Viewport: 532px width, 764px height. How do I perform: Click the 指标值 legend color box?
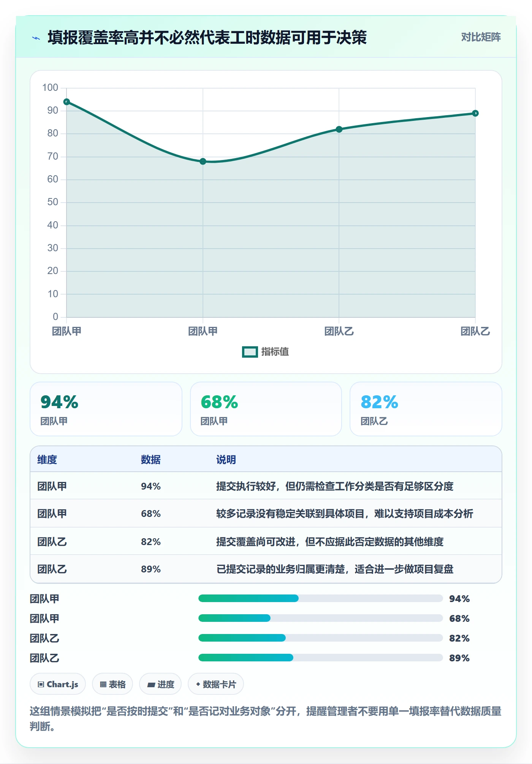point(250,352)
